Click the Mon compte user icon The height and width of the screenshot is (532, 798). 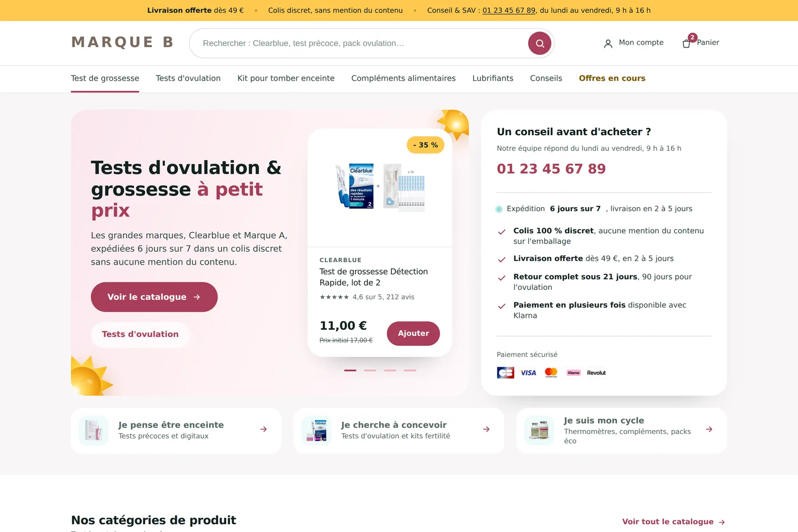[608, 43]
